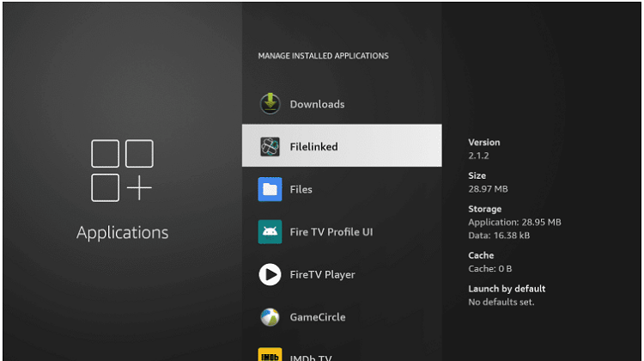Choose the FireTV Player entry

coord(342,275)
